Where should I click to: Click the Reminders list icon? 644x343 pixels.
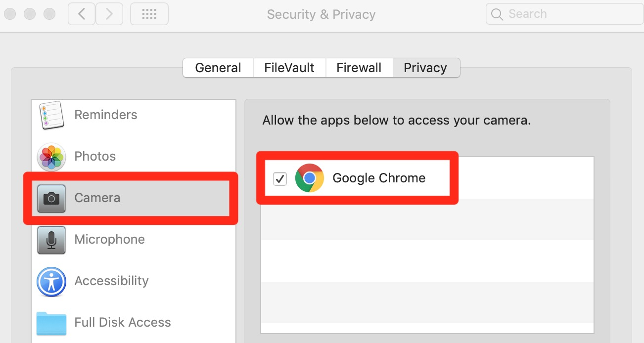(51, 115)
